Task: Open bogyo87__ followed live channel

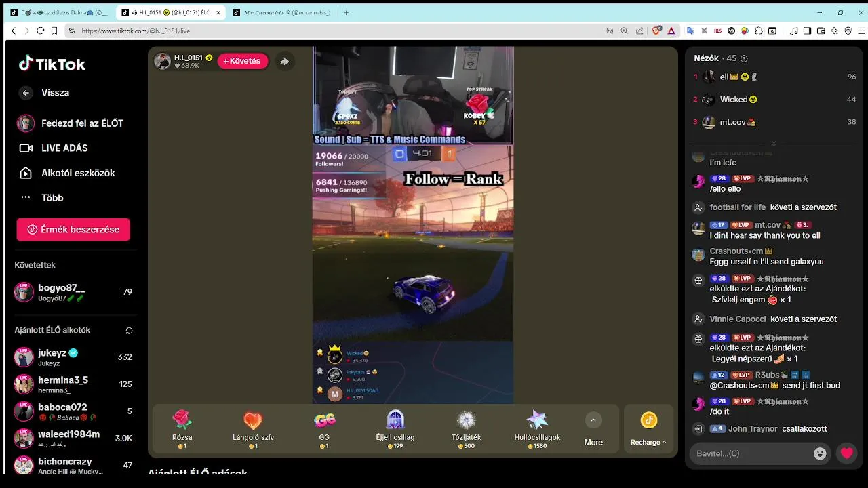Action: [x=73, y=292]
